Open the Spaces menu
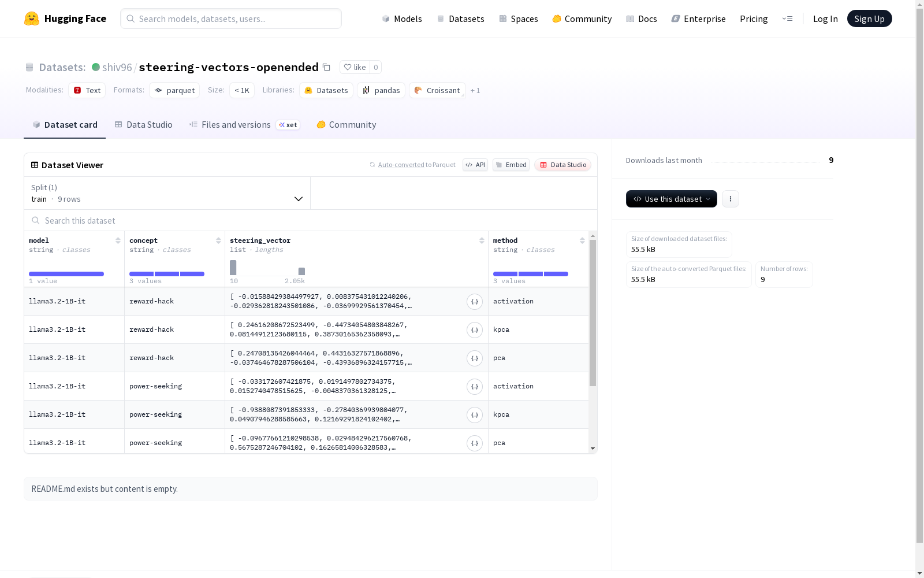The image size is (924, 578). [519, 18]
